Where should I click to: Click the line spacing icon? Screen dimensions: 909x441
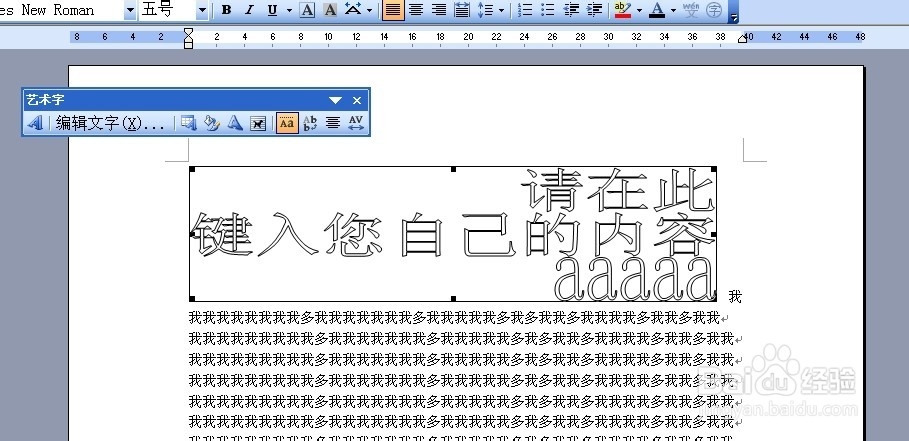(x=485, y=10)
